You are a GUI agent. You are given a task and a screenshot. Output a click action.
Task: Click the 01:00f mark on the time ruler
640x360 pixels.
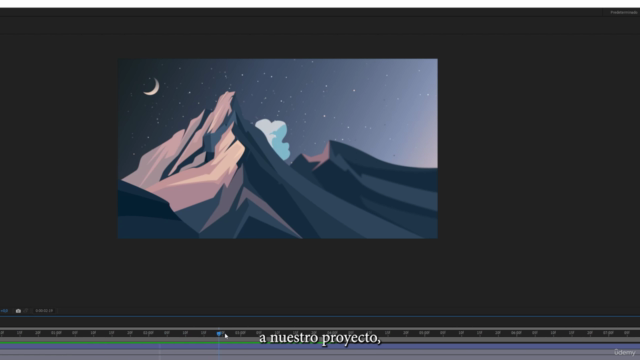click(56, 333)
